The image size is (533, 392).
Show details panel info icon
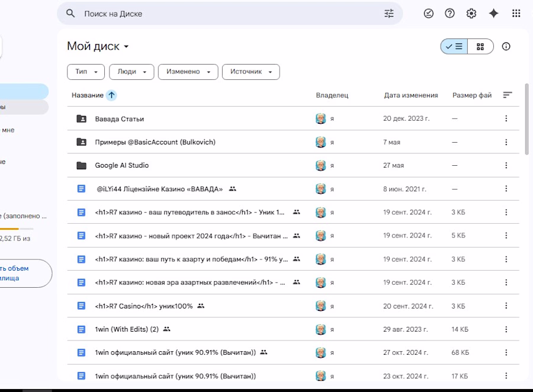click(x=506, y=47)
